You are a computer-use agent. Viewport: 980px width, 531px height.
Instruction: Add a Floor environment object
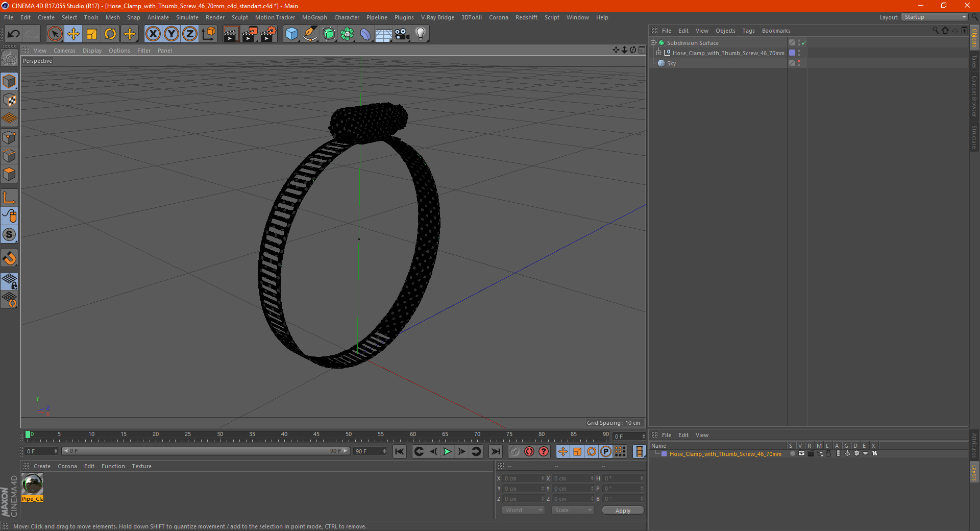(384, 34)
